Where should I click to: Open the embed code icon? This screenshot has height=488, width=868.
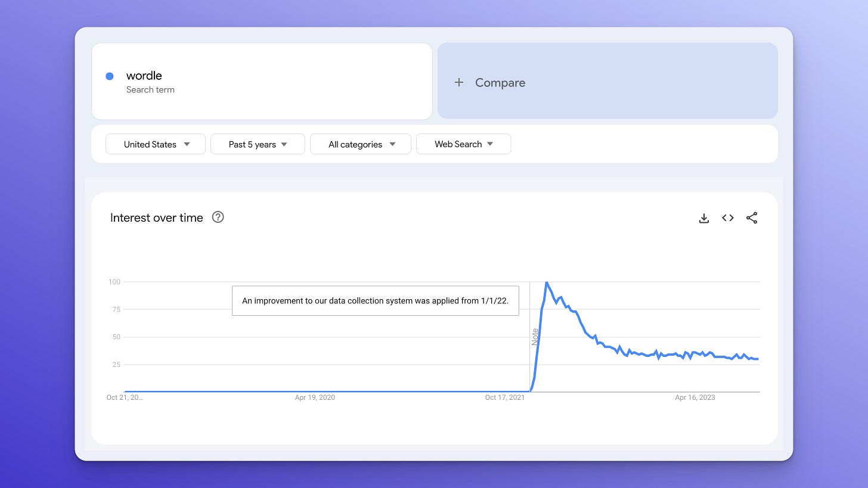click(x=728, y=218)
